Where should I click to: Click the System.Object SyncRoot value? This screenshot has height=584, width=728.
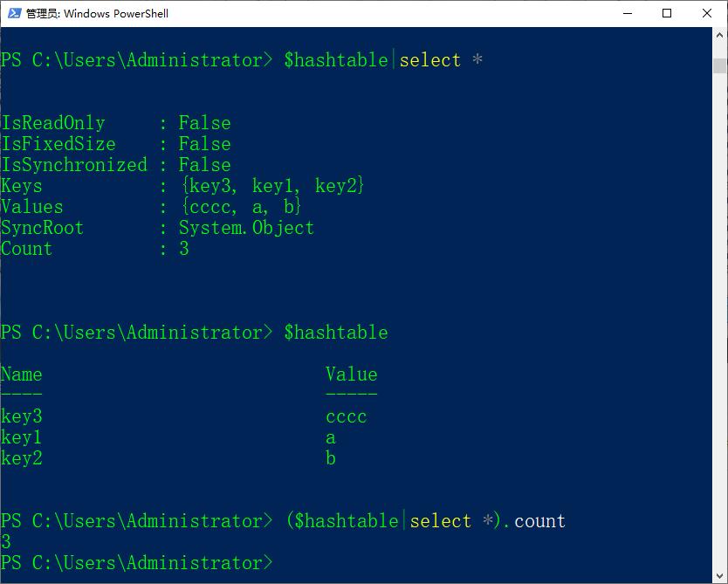(x=246, y=228)
